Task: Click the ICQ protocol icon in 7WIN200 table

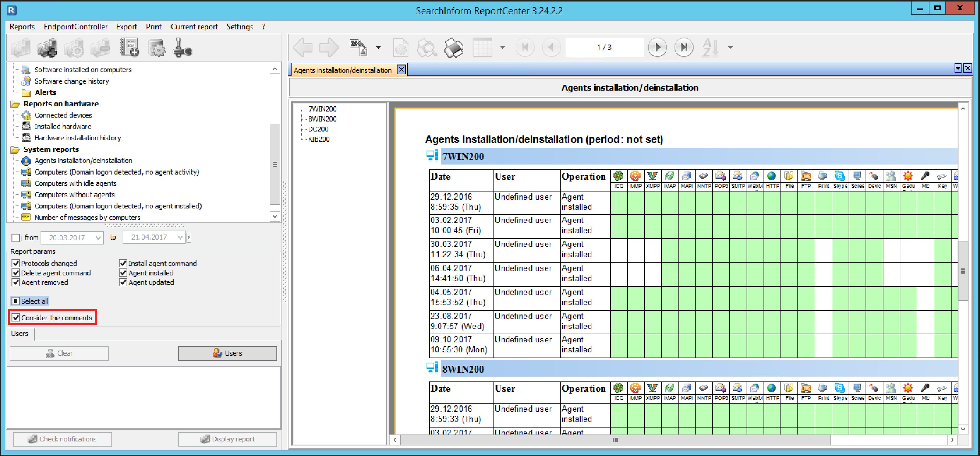Action: click(x=619, y=176)
